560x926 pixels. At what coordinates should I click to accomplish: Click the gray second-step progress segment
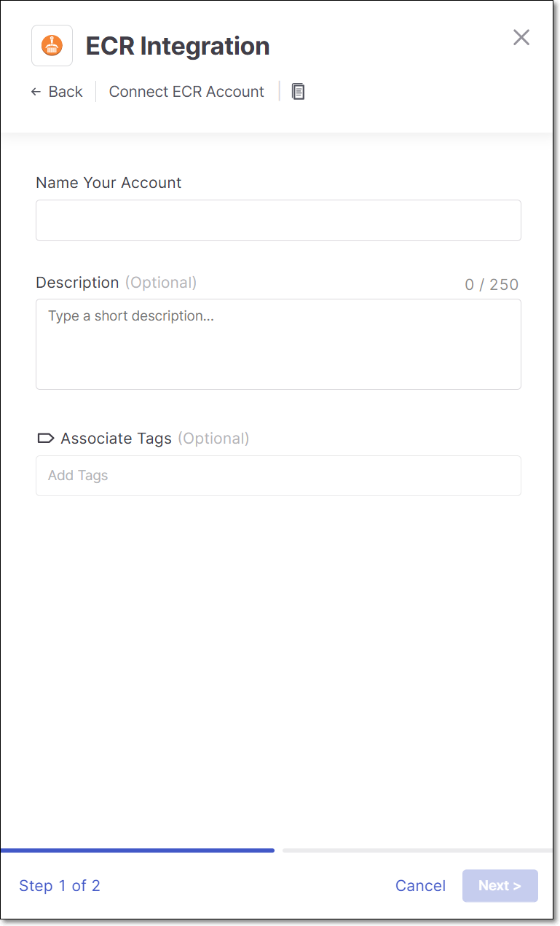tap(417, 850)
